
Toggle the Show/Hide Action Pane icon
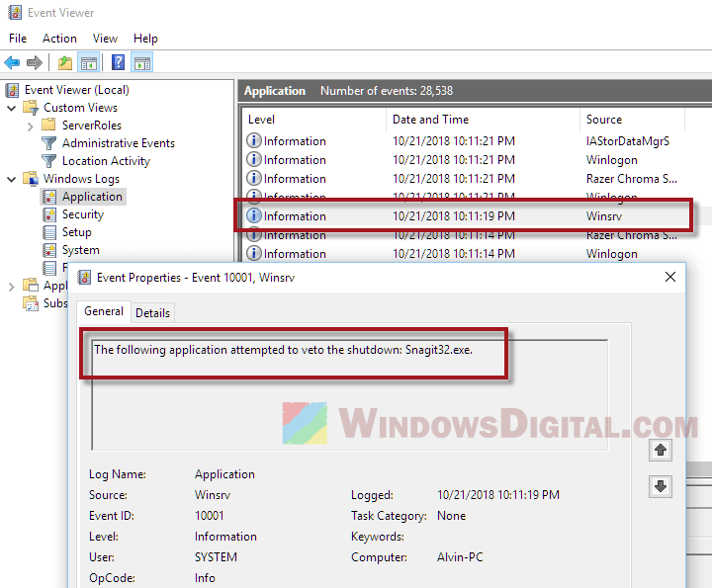pyautogui.click(x=141, y=62)
